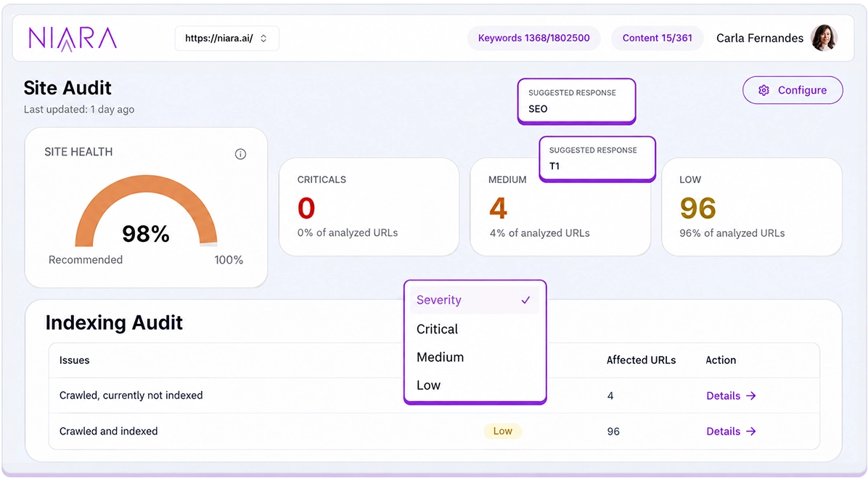Screen dimensions: 868x478
Task: Open the Keywords 1368/1802500 counter
Action: [x=533, y=39]
